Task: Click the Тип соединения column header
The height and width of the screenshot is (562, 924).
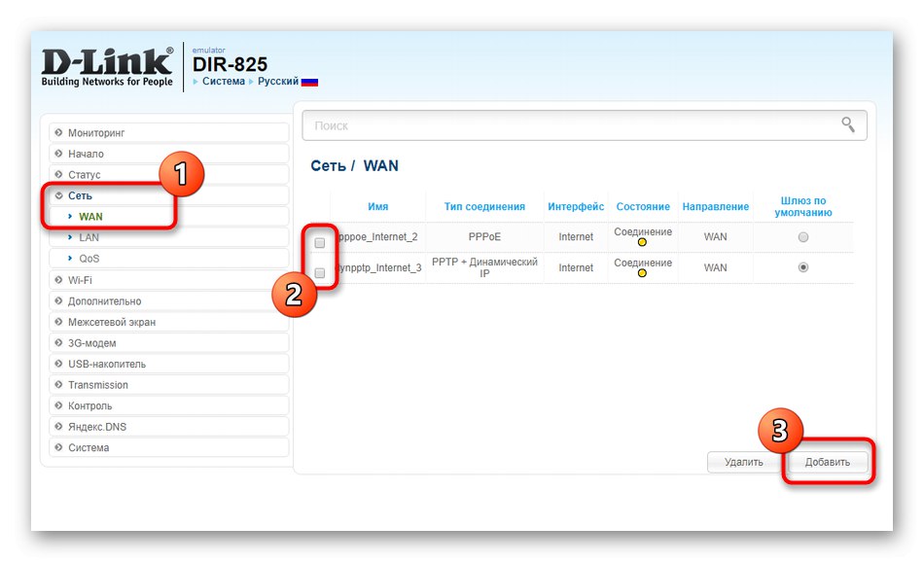Action: tap(484, 206)
